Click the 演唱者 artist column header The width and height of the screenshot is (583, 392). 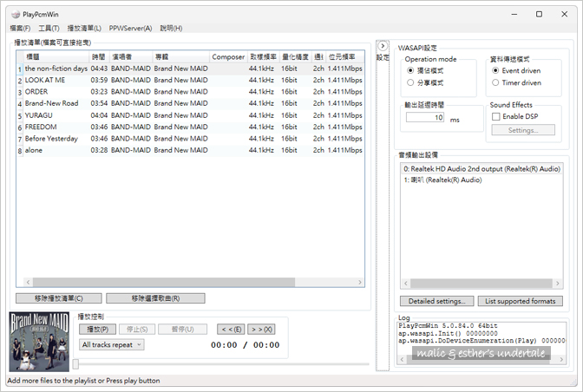(x=131, y=57)
